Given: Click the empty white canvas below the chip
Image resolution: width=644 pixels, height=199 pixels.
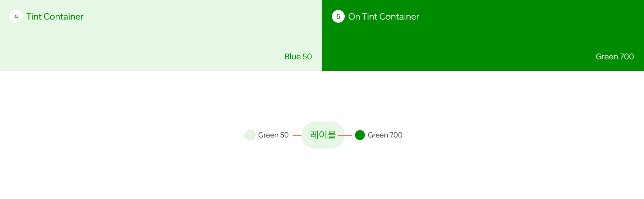Looking at the screenshot, I should point(323,174).
